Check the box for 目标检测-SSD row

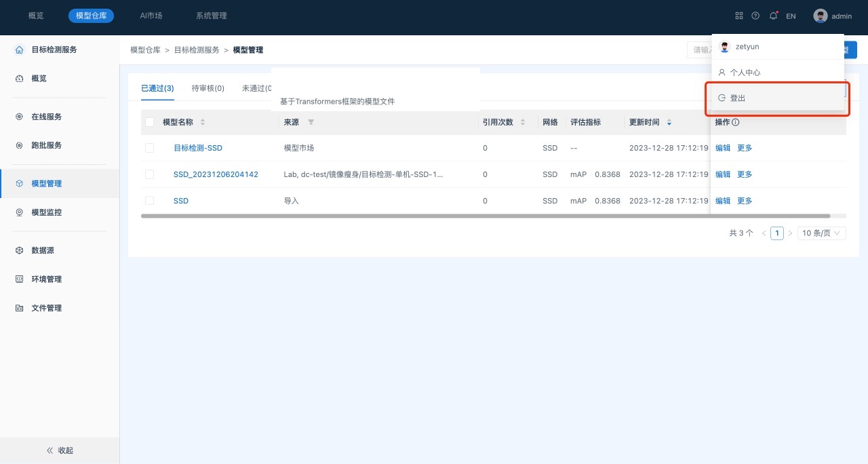point(149,148)
